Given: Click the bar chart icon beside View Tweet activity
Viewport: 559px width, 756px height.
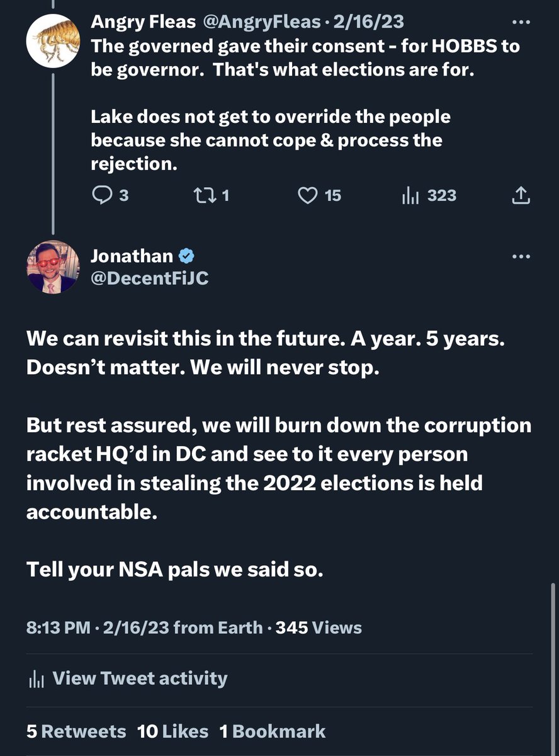Looking at the screenshot, I should [x=37, y=679].
